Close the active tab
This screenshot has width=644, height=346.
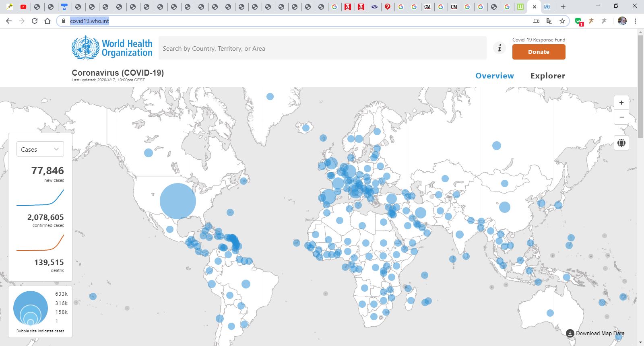click(x=535, y=7)
